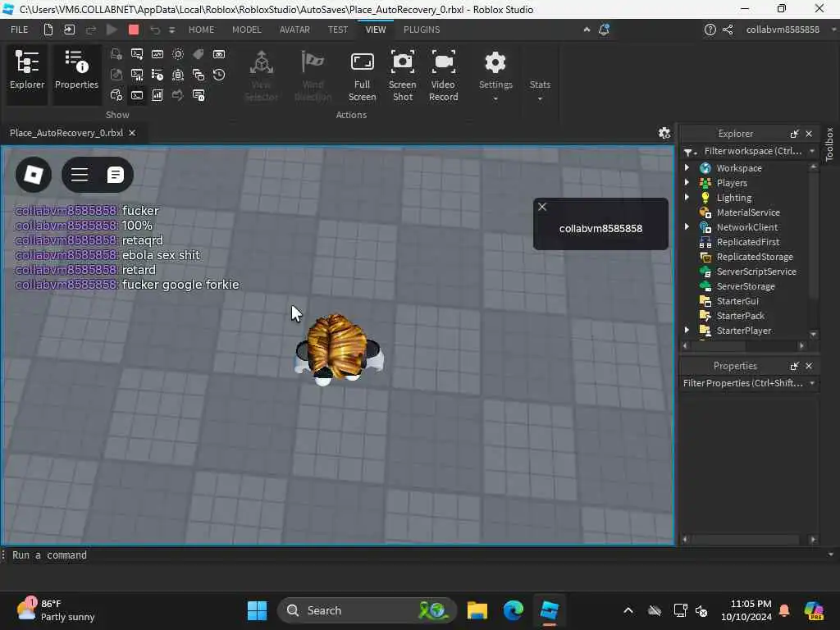Open the Script Performance icon

pyautogui.click(x=157, y=54)
